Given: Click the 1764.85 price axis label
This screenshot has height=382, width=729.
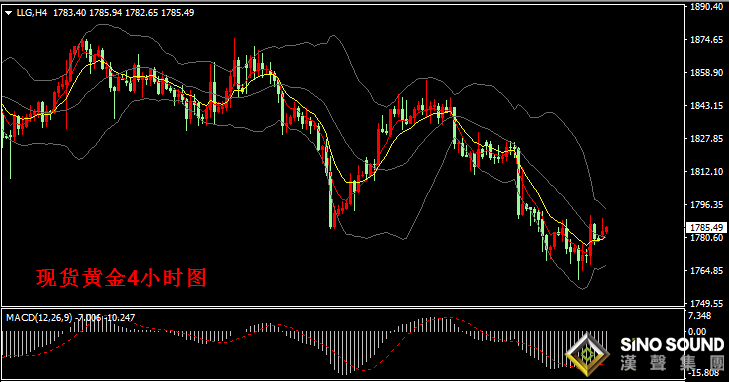Looking at the screenshot, I should tap(706, 270).
